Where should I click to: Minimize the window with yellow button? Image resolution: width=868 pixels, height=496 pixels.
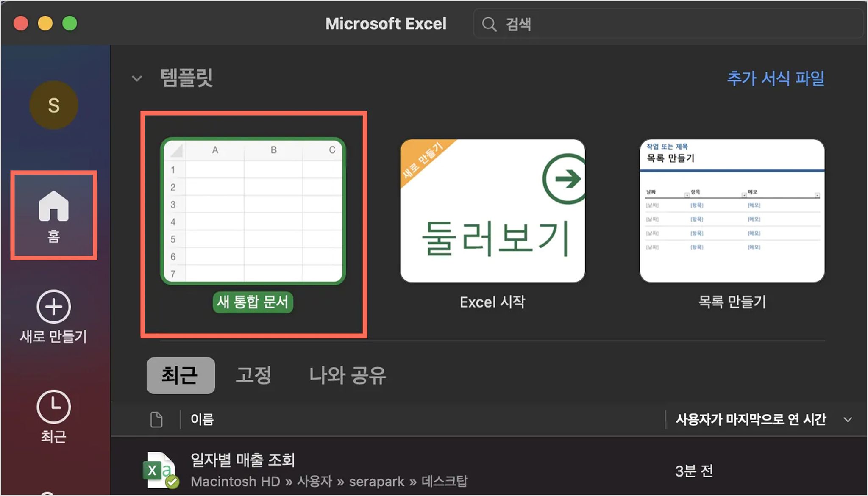click(x=45, y=23)
